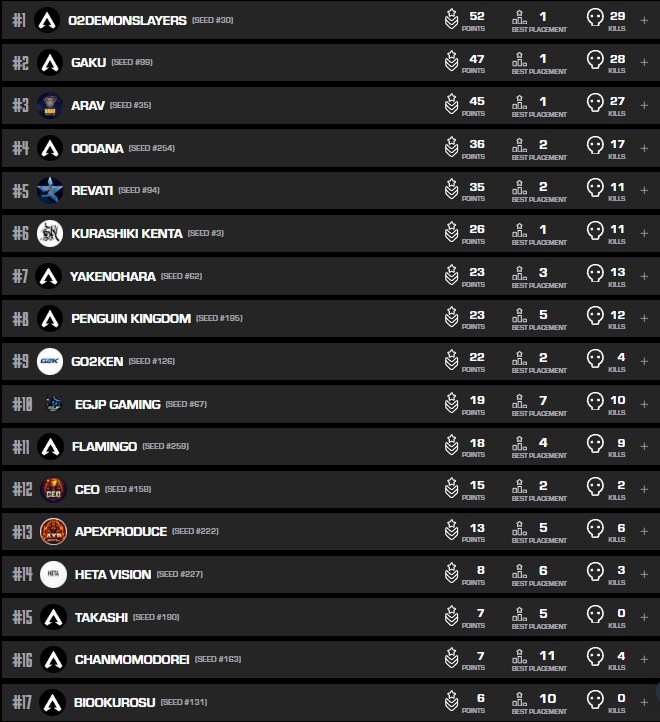Click the CEO team logo
The width and height of the screenshot is (660, 722).
52,489
